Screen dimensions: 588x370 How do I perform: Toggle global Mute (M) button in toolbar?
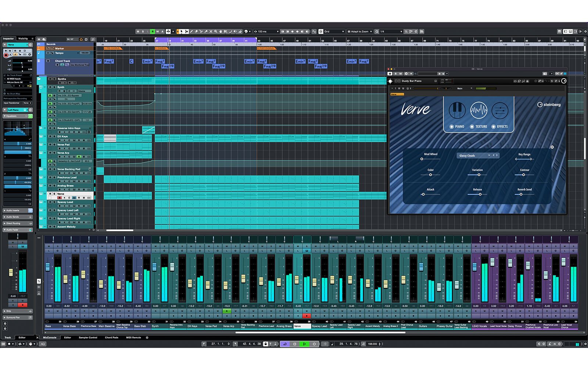coord(138,32)
